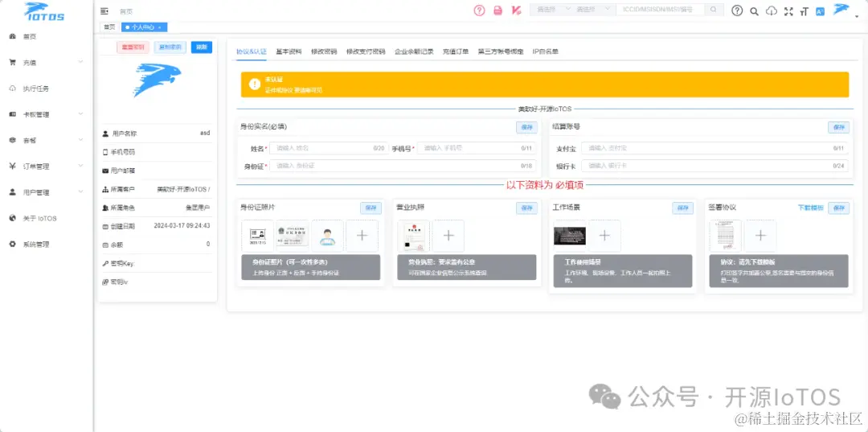Switch to the 首页 page tab
Screen dimensions: 868x432
point(109,27)
